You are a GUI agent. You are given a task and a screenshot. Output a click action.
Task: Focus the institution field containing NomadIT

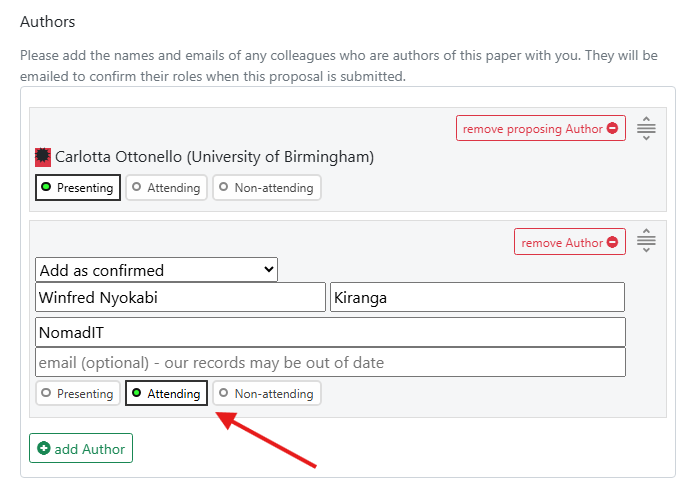click(330, 332)
